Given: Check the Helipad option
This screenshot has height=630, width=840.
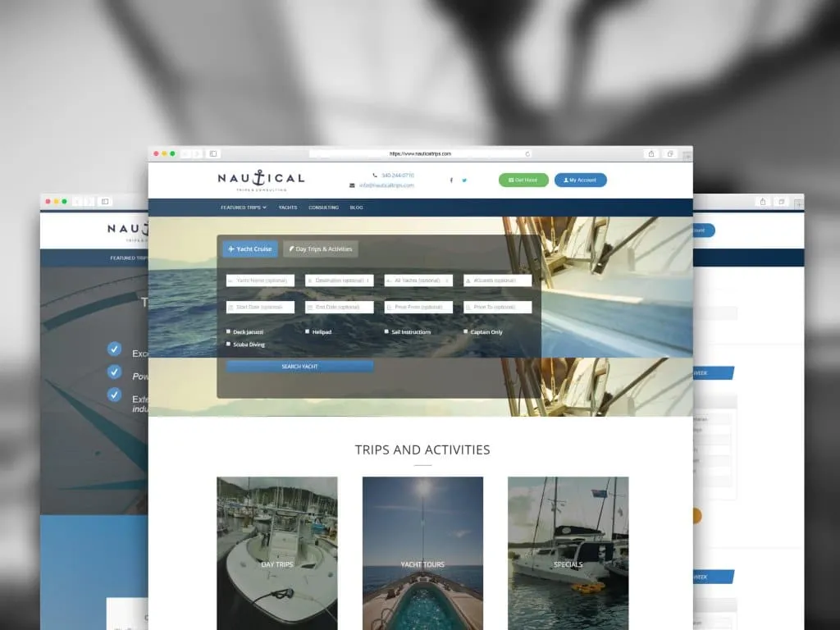Looking at the screenshot, I should (308, 332).
